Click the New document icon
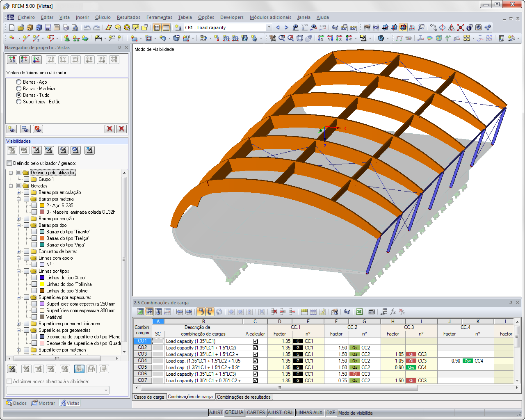525x420 pixels. click(12, 27)
